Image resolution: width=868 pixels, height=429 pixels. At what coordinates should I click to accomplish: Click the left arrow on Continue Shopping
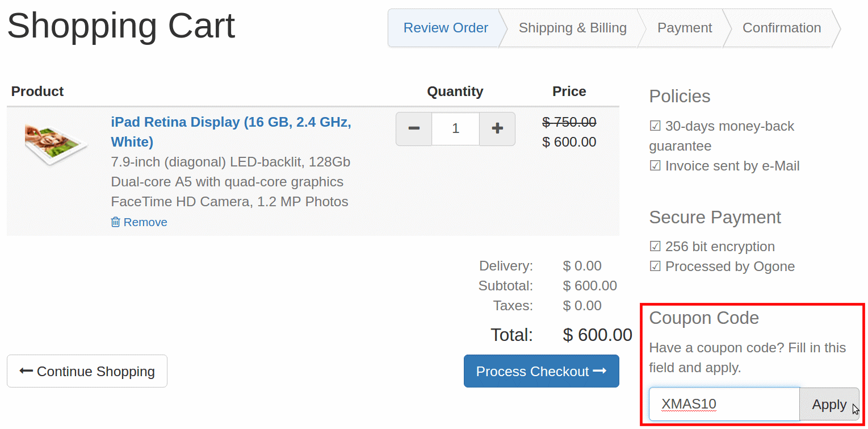pyautogui.click(x=26, y=371)
